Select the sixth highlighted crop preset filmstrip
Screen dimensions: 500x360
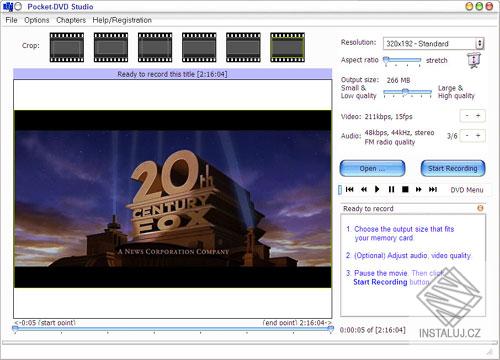pyautogui.click(x=287, y=47)
